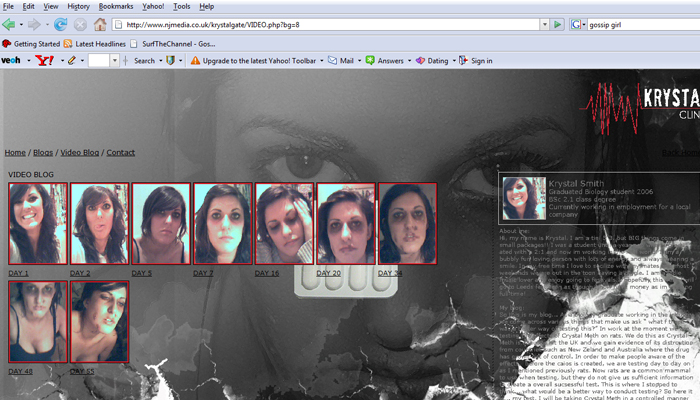
Task: Click the DAY 16 caption link
Action: [x=267, y=273]
